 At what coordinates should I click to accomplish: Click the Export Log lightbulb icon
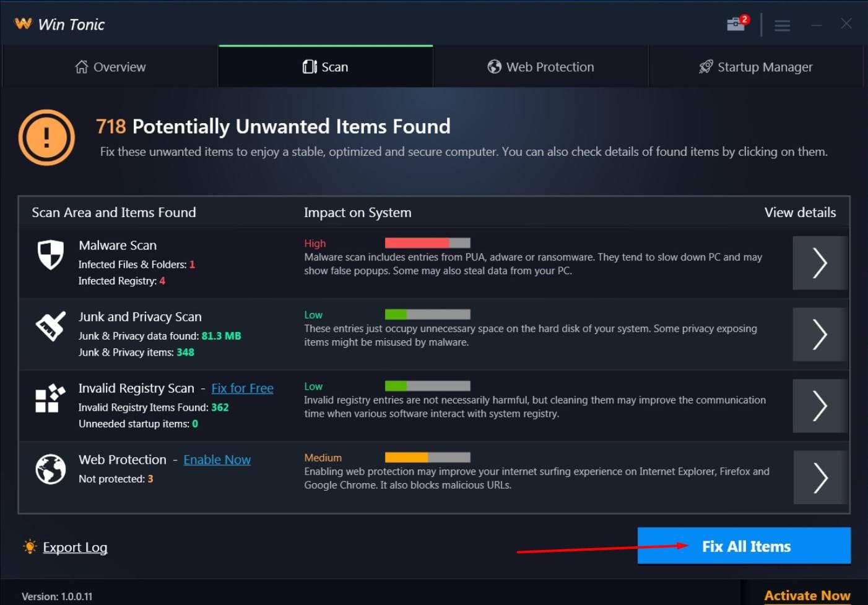[x=30, y=547]
